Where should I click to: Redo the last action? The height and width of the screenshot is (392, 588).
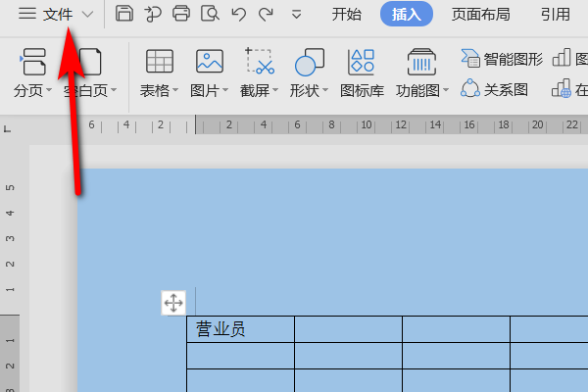[266, 14]
